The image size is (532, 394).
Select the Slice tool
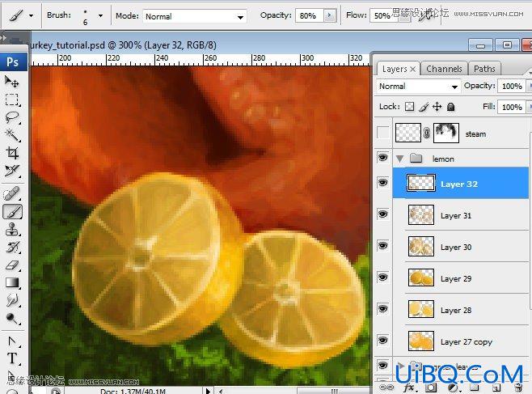click(12, 171)
